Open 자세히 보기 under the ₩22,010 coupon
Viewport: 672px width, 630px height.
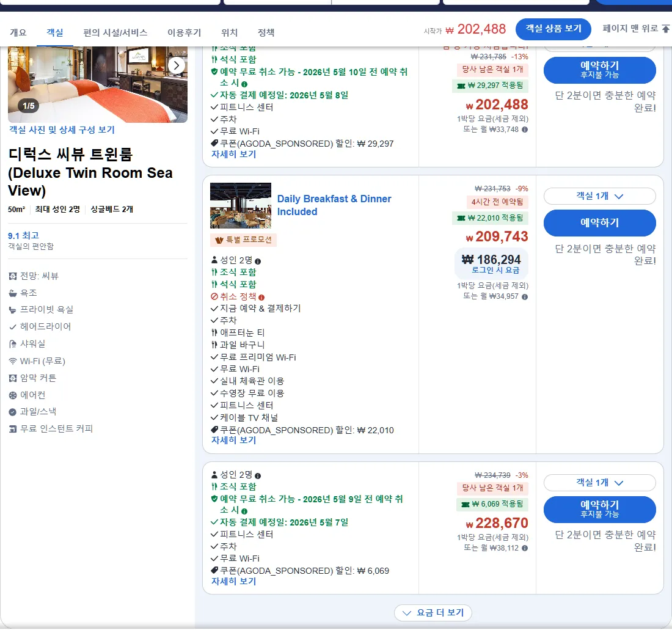233,441
